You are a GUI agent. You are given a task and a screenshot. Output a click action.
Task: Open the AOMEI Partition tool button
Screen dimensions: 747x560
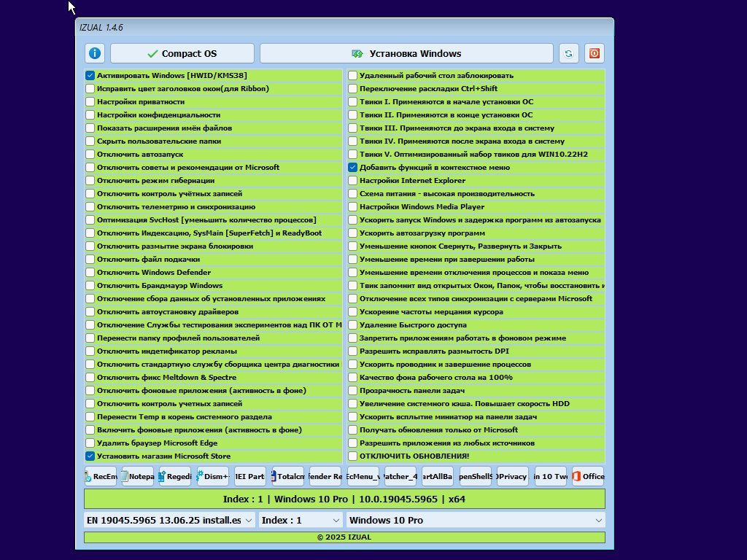pos(250,476)
